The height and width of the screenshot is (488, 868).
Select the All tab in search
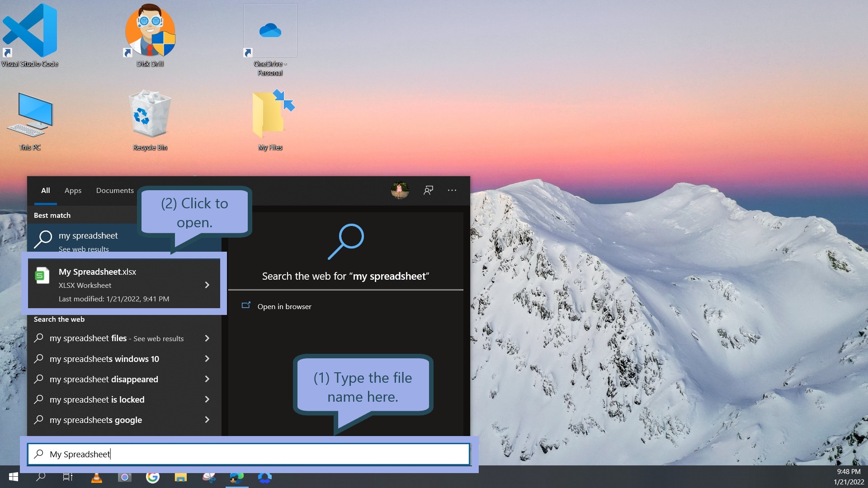click(45, 190)
